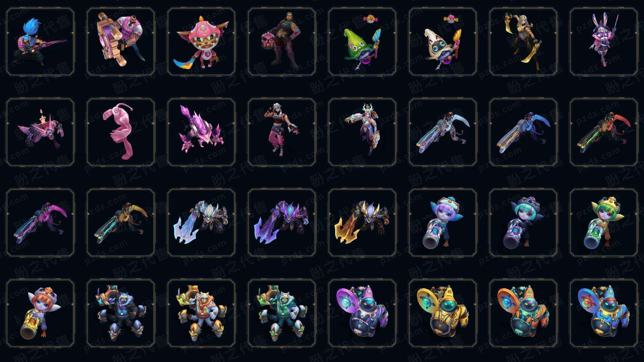
Task: Click the horned celestial female champion skin
Action: pos(362,132)
